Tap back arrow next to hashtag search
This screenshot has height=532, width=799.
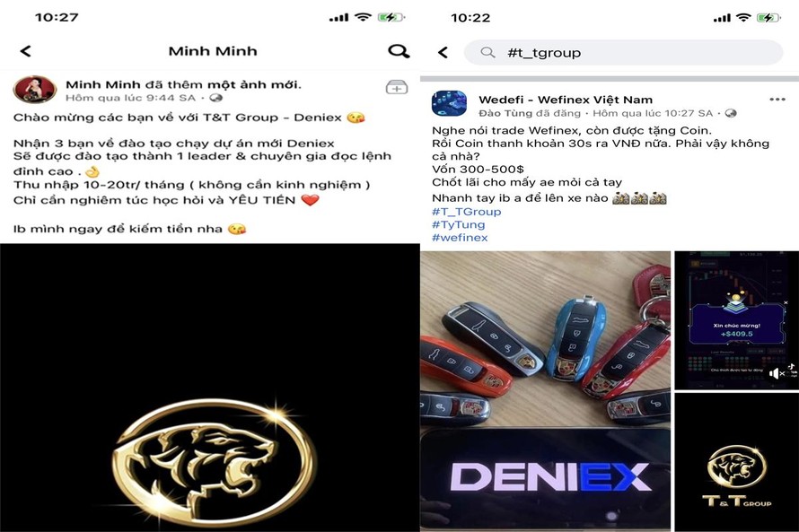tap(443, 52)
